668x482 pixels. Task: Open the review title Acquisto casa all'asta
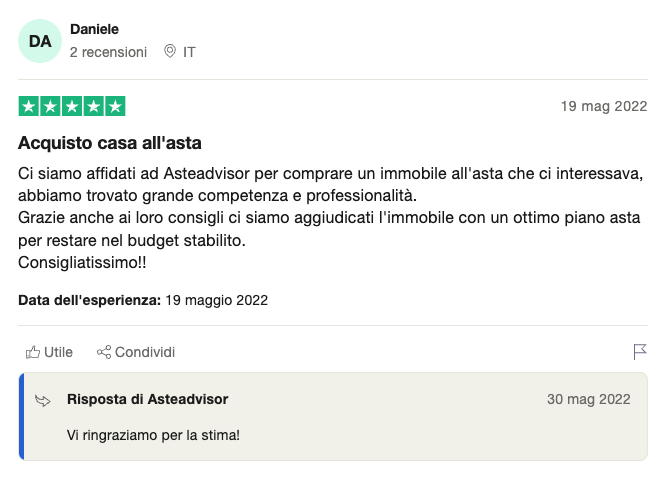coord(109,143)
